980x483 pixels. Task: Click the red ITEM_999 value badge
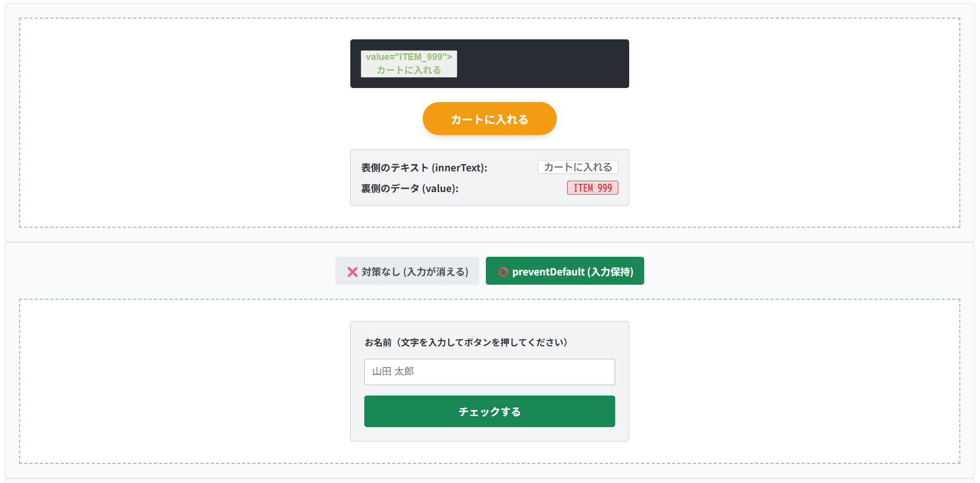592,188
